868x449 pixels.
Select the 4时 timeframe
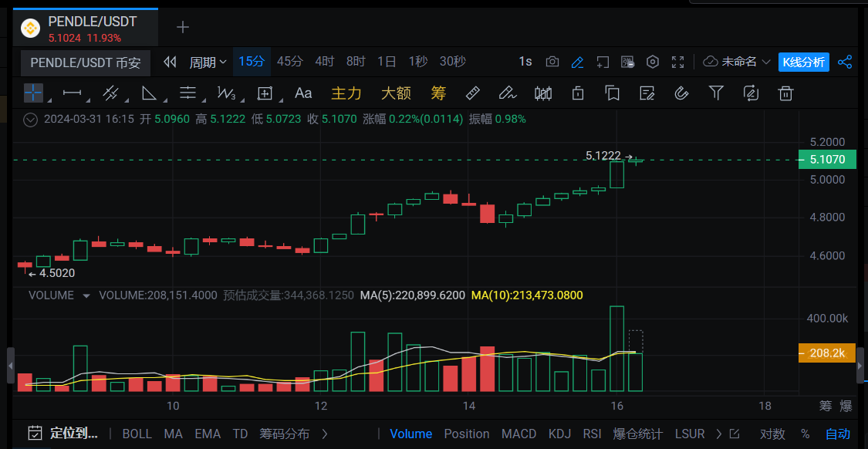tap(324, 62)
